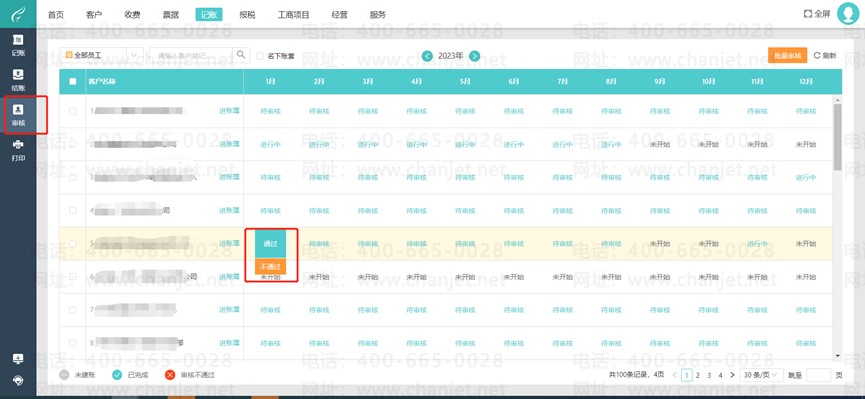865x399 pixels.
Task: Click the 批量审核 button
Action: point(787,55)
